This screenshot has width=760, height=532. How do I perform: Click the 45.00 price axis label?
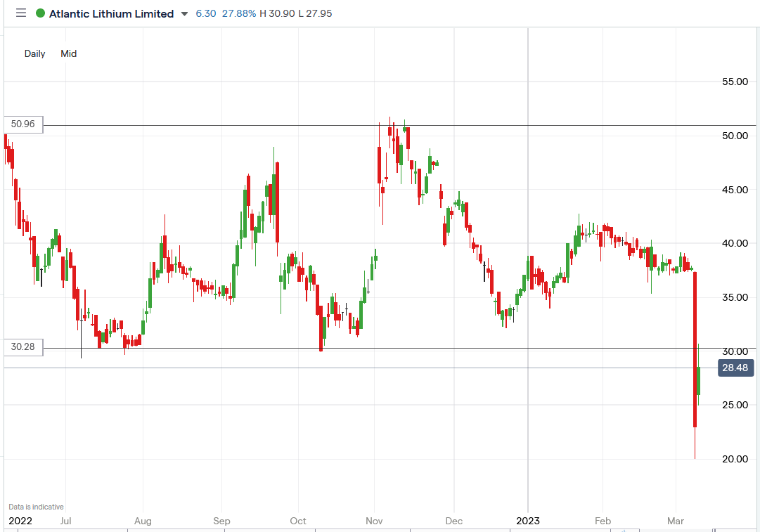[x=735, y=190]
